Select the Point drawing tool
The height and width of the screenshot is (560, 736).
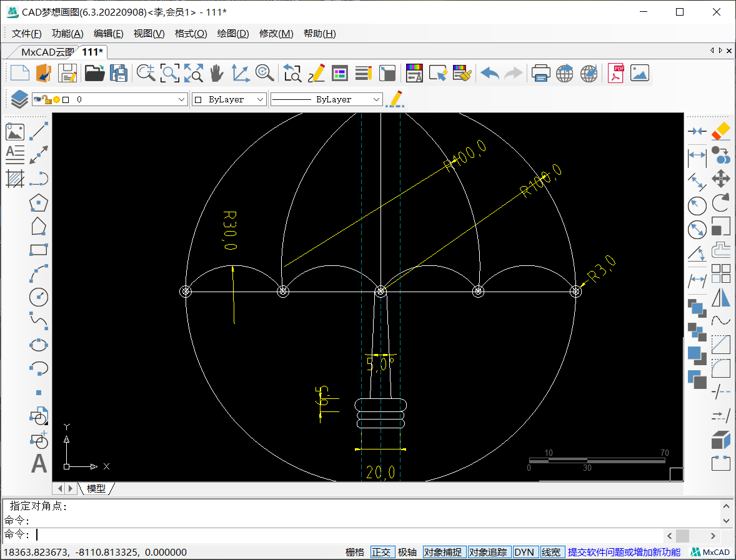pyautogui.click(x=39, y=393)
